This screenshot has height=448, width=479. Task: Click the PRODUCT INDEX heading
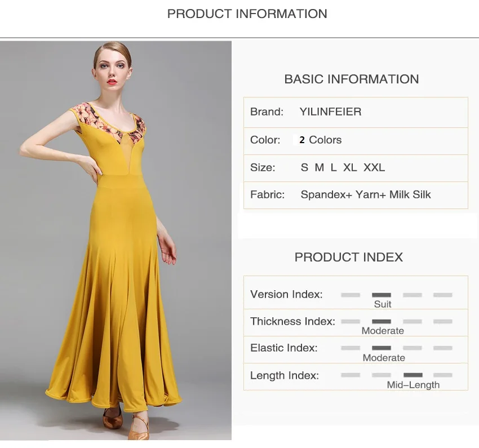pos(349,257)
